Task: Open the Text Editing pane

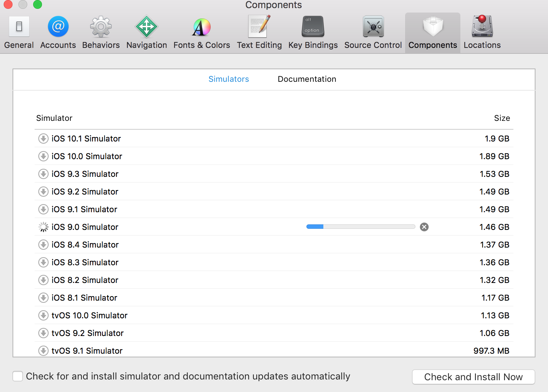Action: point(259,32)
